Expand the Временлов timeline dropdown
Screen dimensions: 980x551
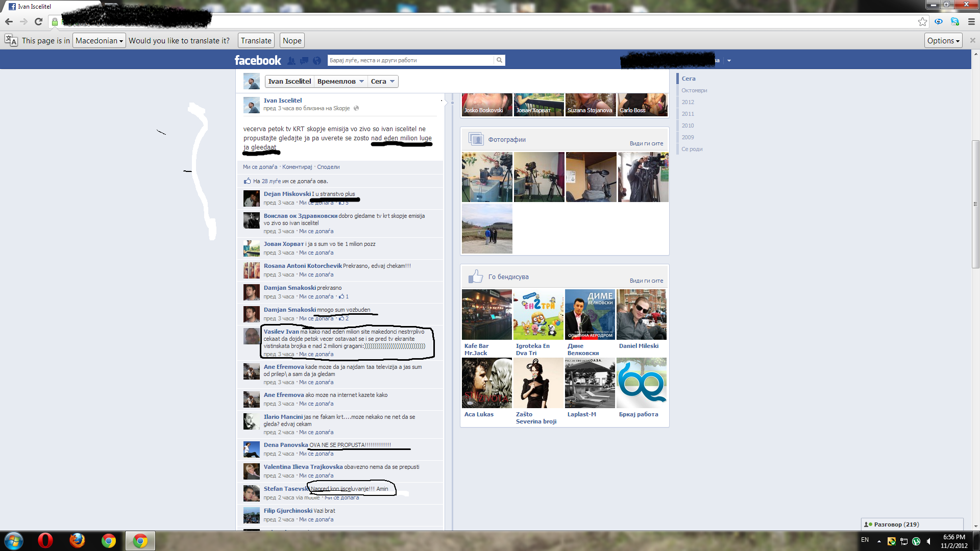[340, 82]
